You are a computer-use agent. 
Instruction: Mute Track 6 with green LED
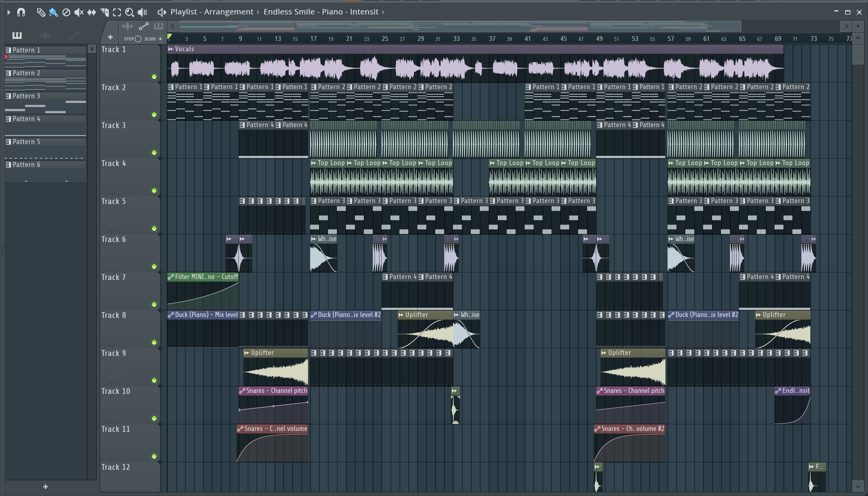point(154,266)
